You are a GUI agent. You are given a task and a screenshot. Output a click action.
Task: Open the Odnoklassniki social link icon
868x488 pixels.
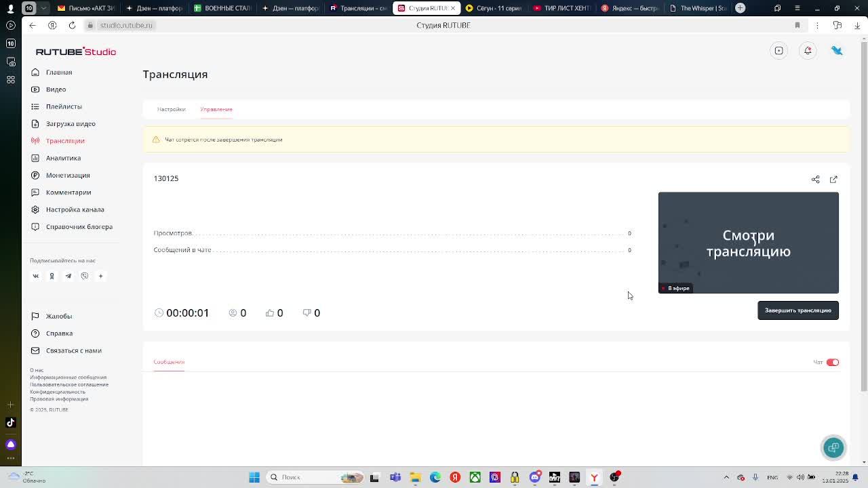(x=52, y=276)
